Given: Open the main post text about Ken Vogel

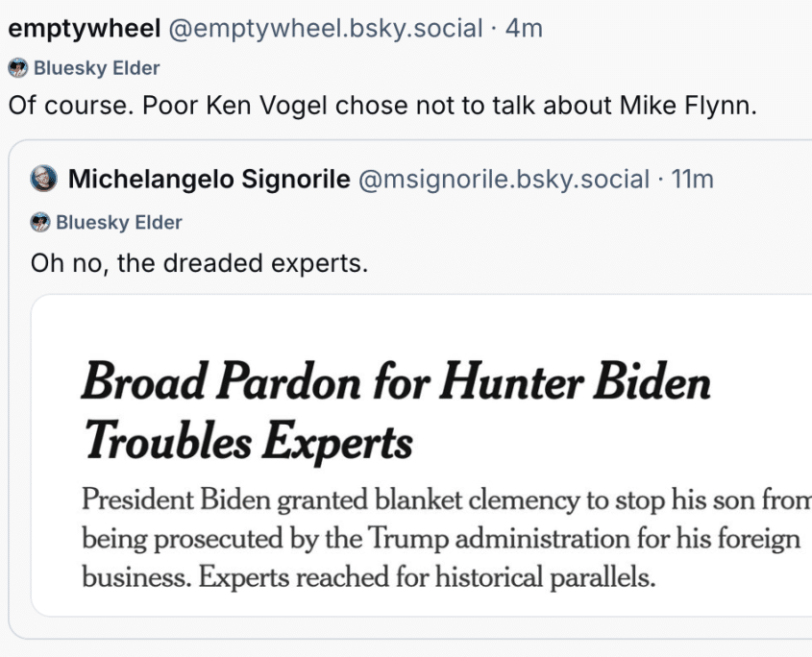Looking at the screenshot, I should (x=382, y=106).
